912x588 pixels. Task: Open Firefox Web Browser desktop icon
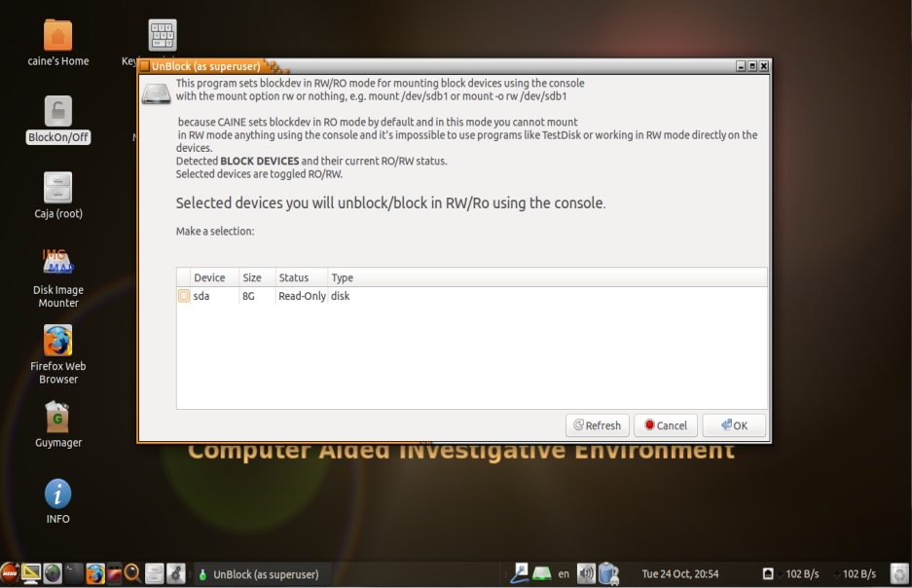(x=57, y=340)
